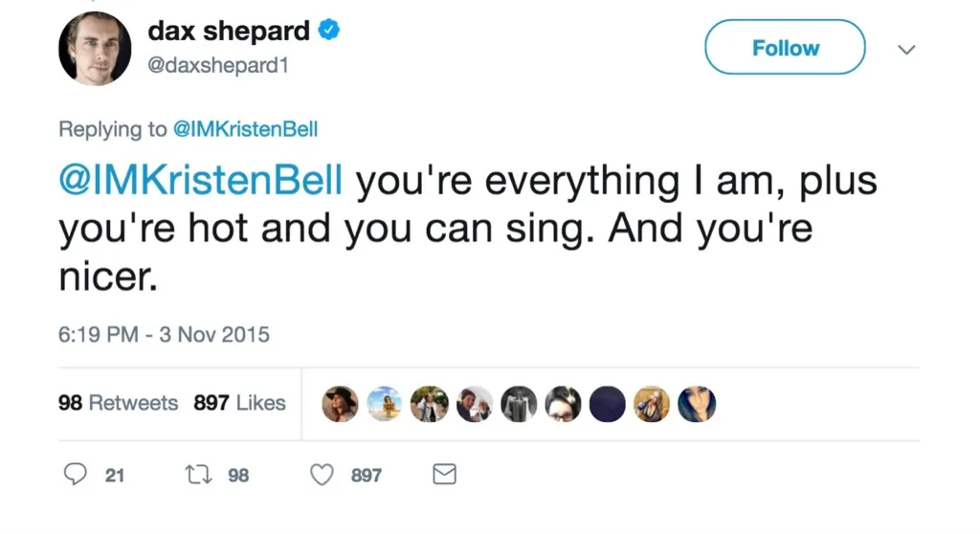View the 897 Likes list
Screen dimensions: 980x534
click(239, 403)
